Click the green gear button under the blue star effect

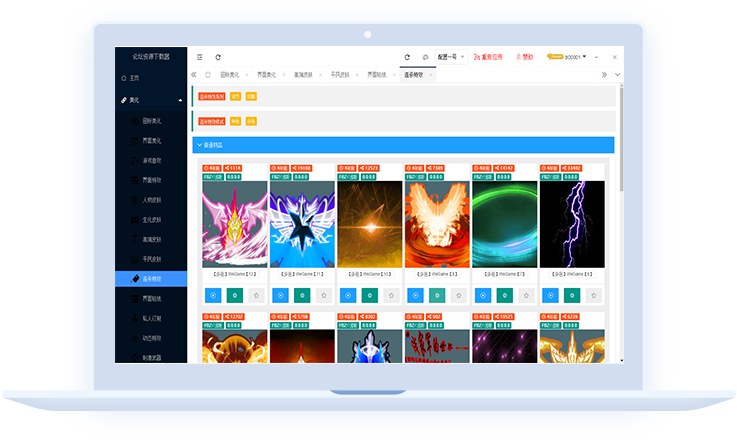[302, 295]
